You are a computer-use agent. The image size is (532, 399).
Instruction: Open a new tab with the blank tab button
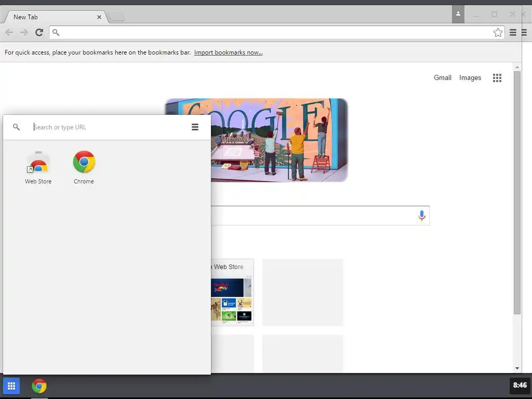click(116, 17)
